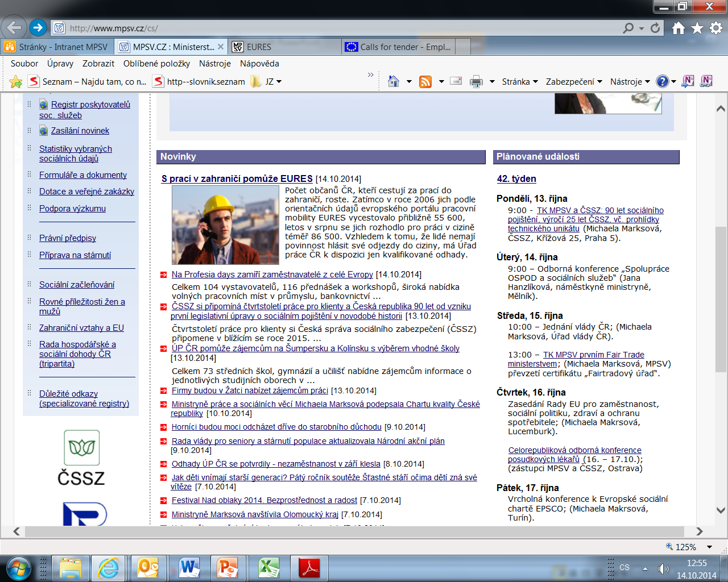Close the MPSV.CZ tab with its X
Image resolution: width=728 pixels, height=582 pixels.
[x=221, y=47]
